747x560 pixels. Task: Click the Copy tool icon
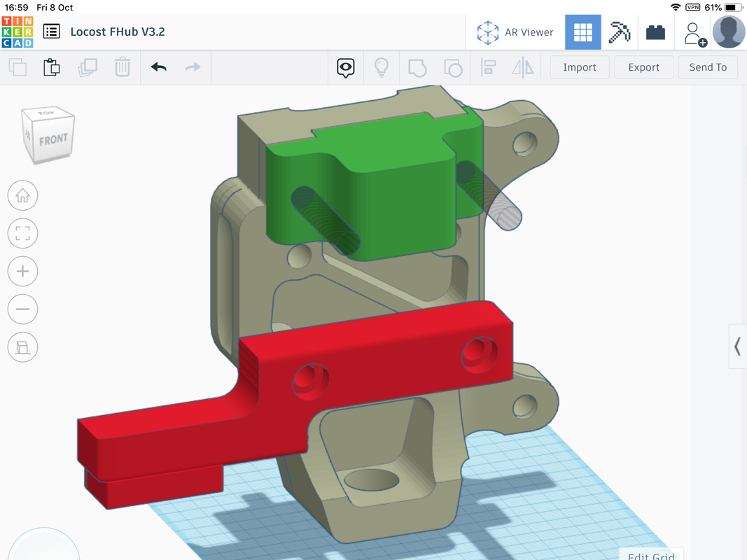18,67
